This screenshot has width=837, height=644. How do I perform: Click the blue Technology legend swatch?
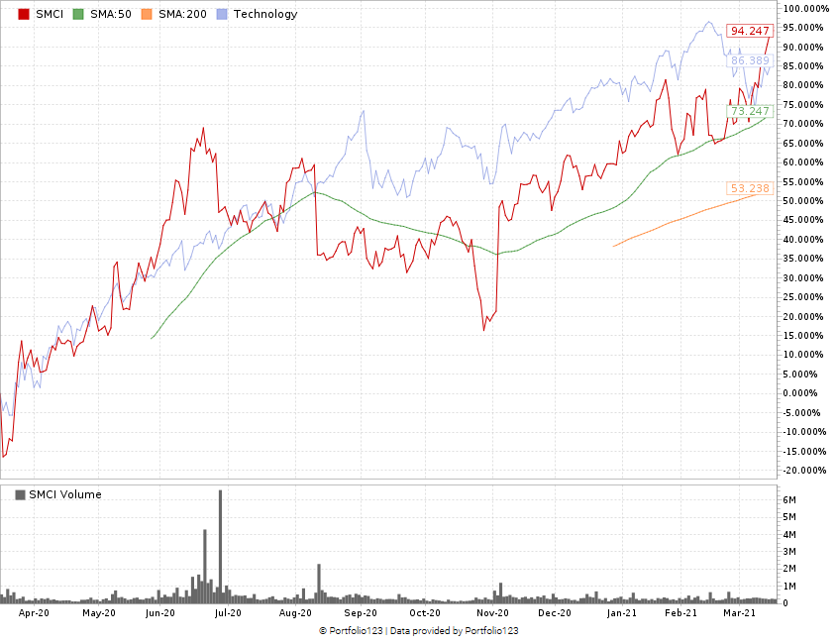[x=222, y=15]
